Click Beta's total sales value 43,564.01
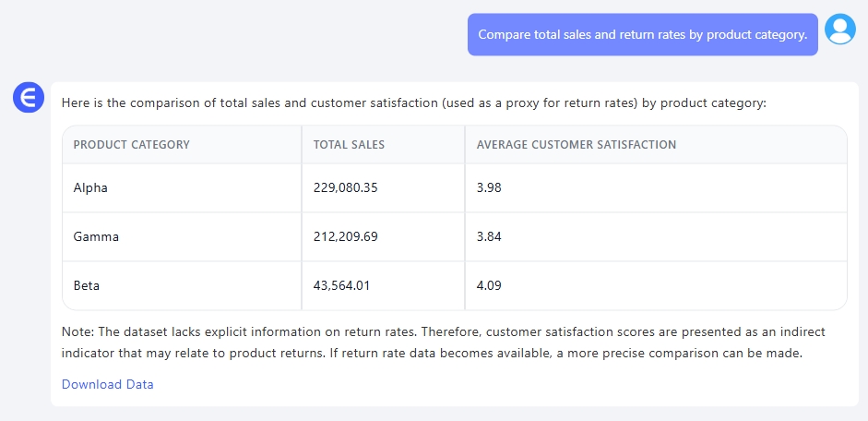 pos(342,285)
